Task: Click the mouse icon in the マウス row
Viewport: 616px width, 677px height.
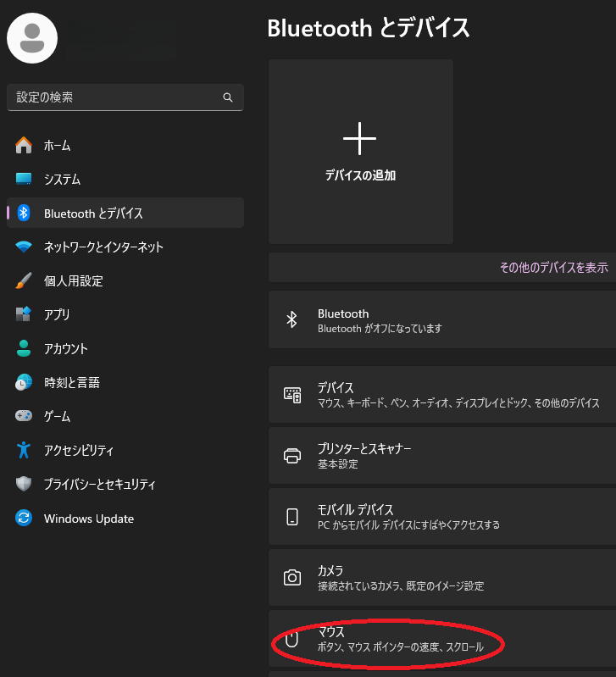Action: point(292,639)
